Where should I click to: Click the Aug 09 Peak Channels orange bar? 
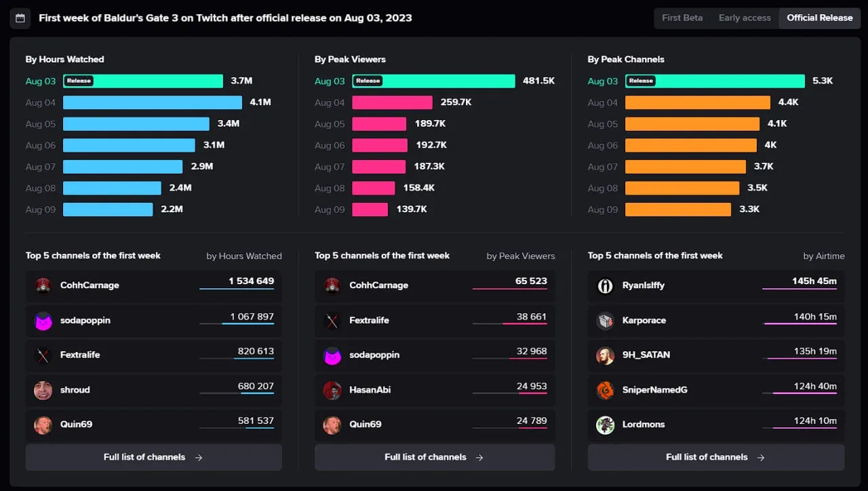click(x=678, y=210)
